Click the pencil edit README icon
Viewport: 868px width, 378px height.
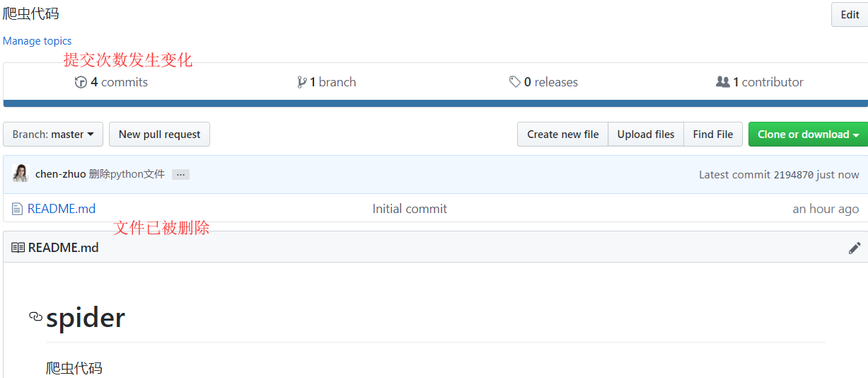[855, 248]
